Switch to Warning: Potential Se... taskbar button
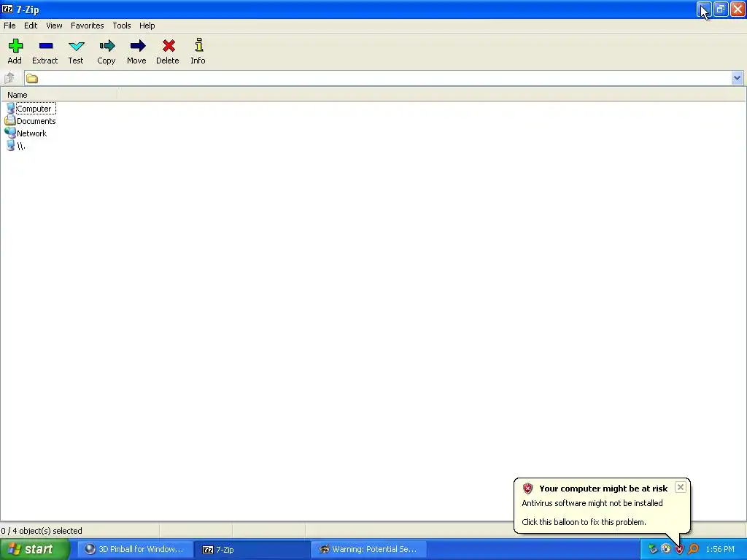 pyautogui.click(x=368, y=550)
